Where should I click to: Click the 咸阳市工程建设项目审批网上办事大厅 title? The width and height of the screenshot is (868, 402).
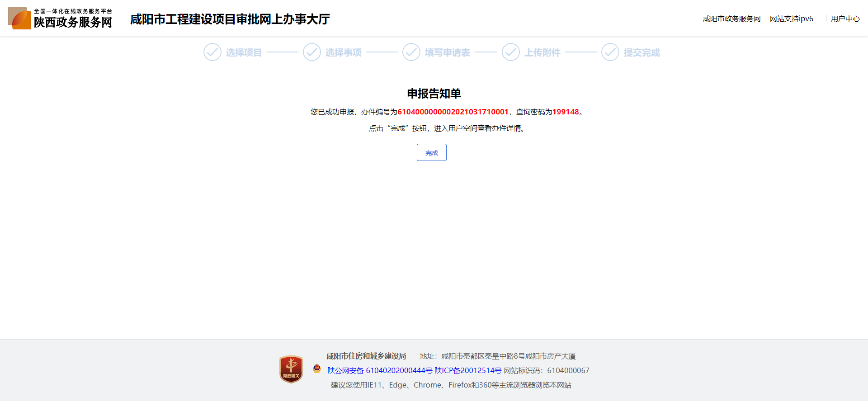[230, 19]
